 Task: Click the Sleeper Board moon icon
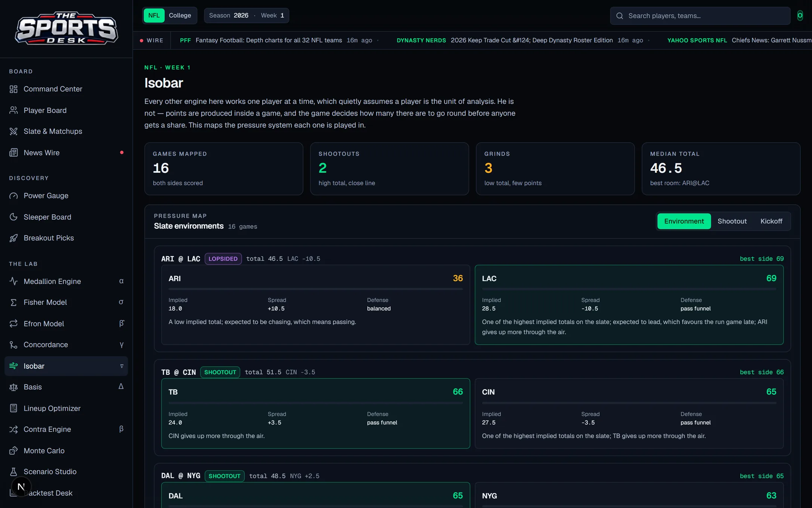coord(14,217)
